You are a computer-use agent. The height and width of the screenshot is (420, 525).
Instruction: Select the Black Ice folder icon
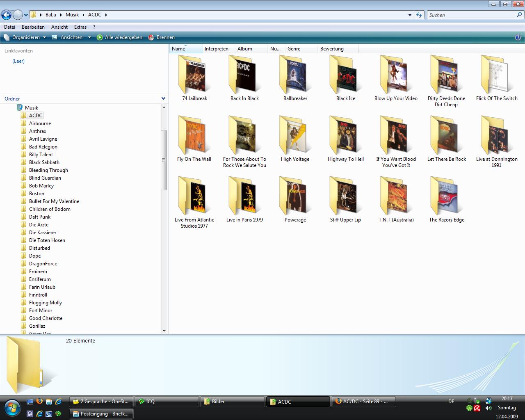(345, 75)
